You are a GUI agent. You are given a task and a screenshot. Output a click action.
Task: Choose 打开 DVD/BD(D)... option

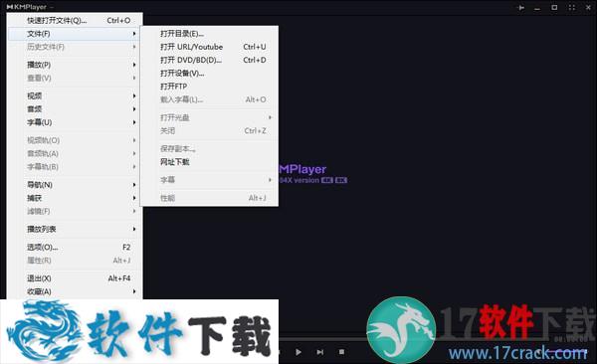pos(209,60)
